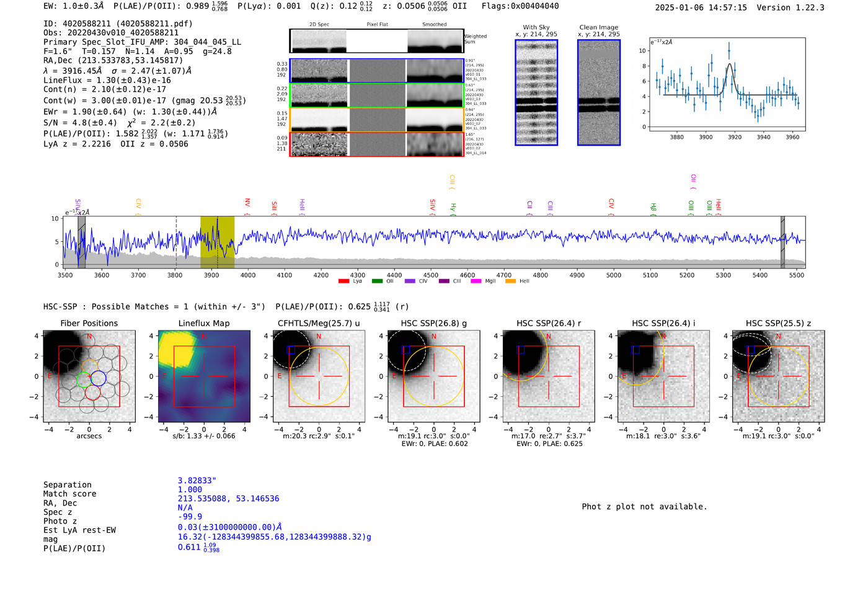Screen dimensions: 868x591
Task: Click the LineFlux = 1.30(±0.43)e-16 value
Action: pos(107,81)
